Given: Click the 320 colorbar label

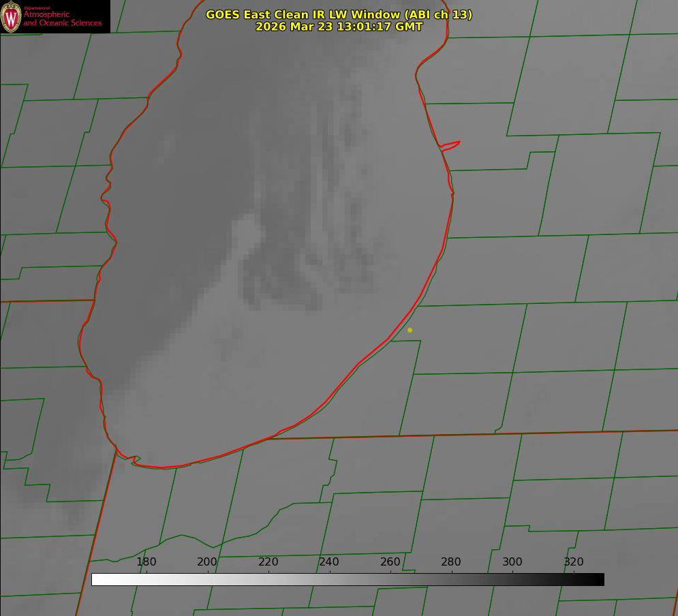Looking at the screenshot, I should pos(573,562).
